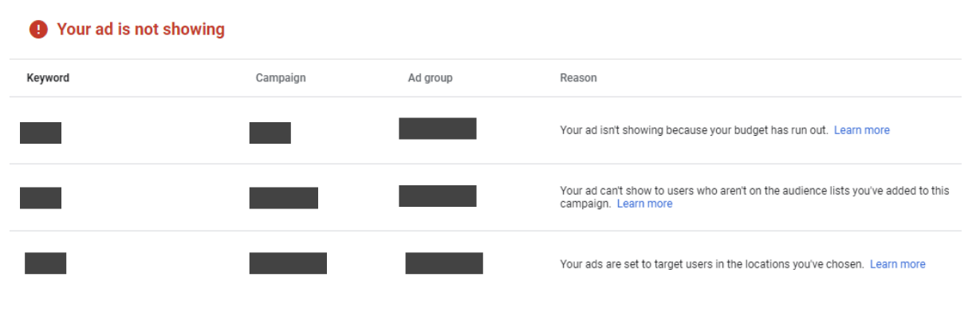Select redacted keyword in audience lists row

pos(41,197)
